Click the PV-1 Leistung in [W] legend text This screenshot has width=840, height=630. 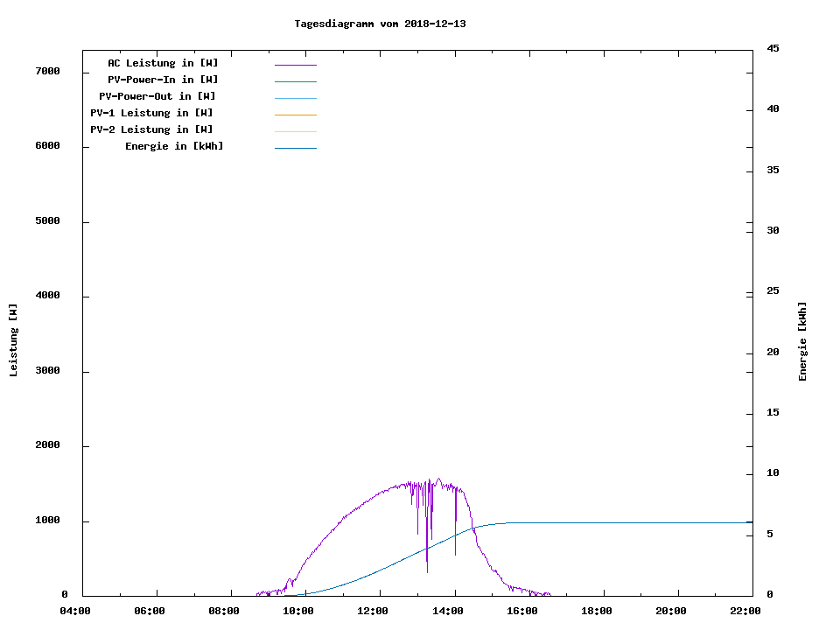pyautogui.click(x=151, y=113)
